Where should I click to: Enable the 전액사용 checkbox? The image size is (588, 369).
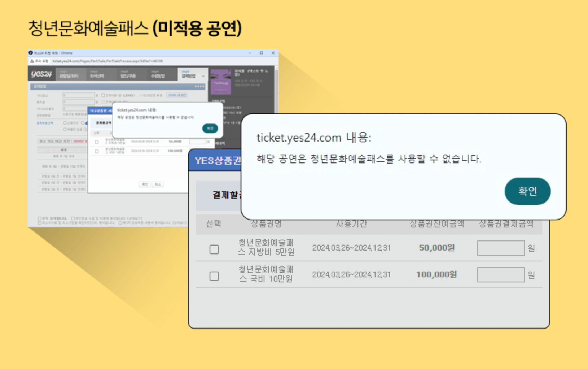pos(103,95)
